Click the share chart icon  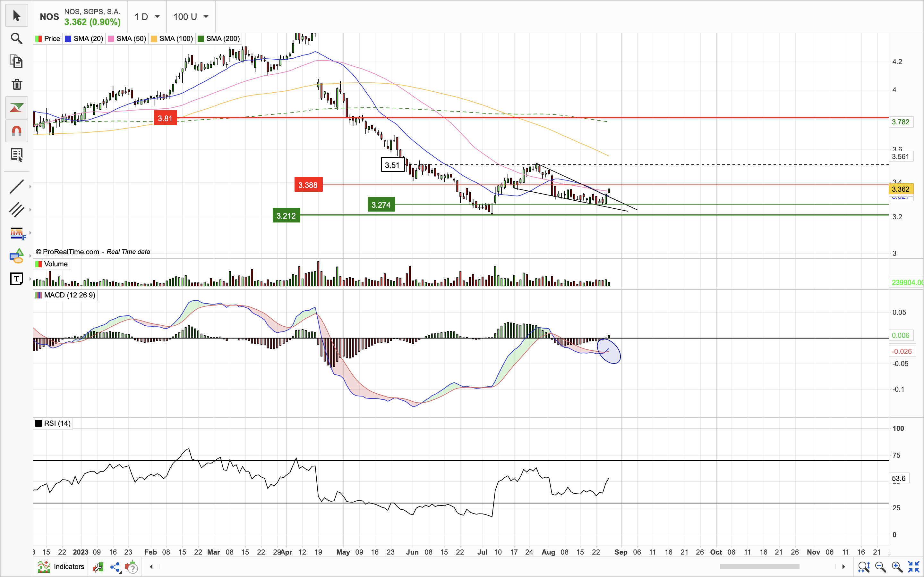point(115,567)
